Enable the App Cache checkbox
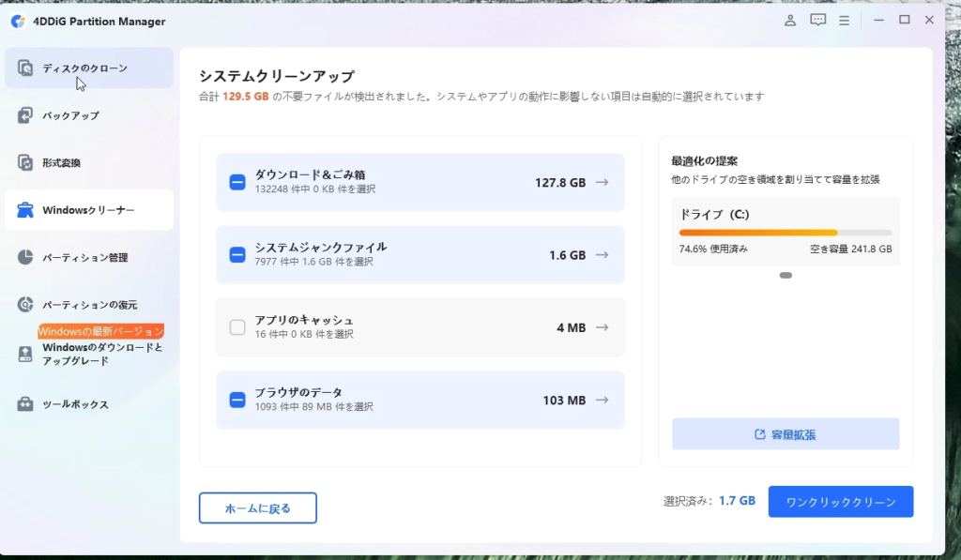This screenshot has height=560, width=961. (x=237, y=327)
